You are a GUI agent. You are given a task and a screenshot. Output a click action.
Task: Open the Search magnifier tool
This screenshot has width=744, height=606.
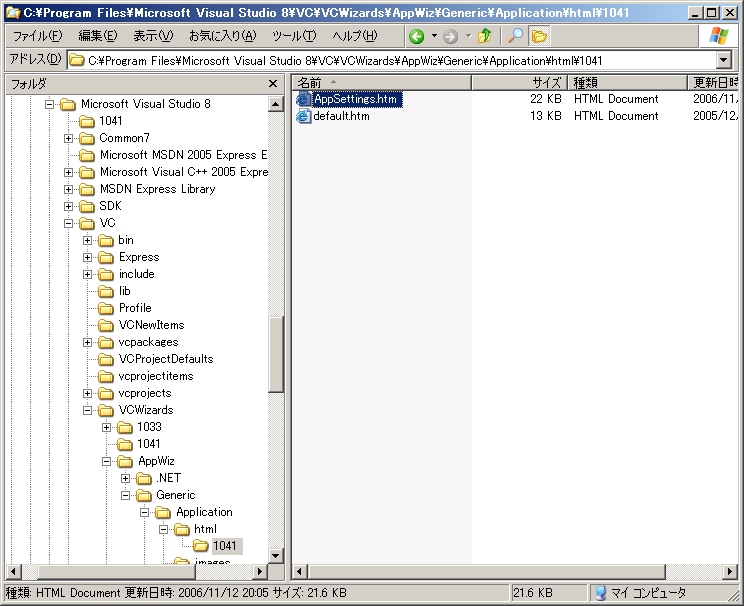(x=515, y=36)
